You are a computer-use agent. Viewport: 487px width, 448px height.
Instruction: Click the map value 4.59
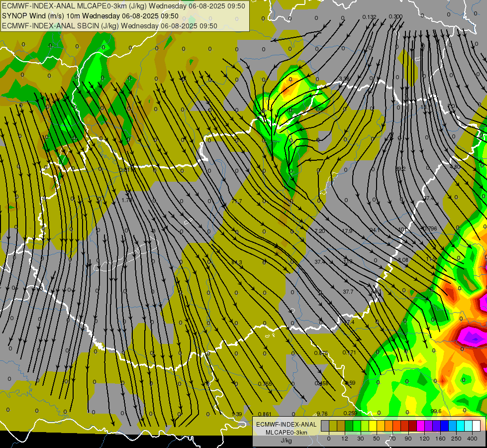click(350, 383)
